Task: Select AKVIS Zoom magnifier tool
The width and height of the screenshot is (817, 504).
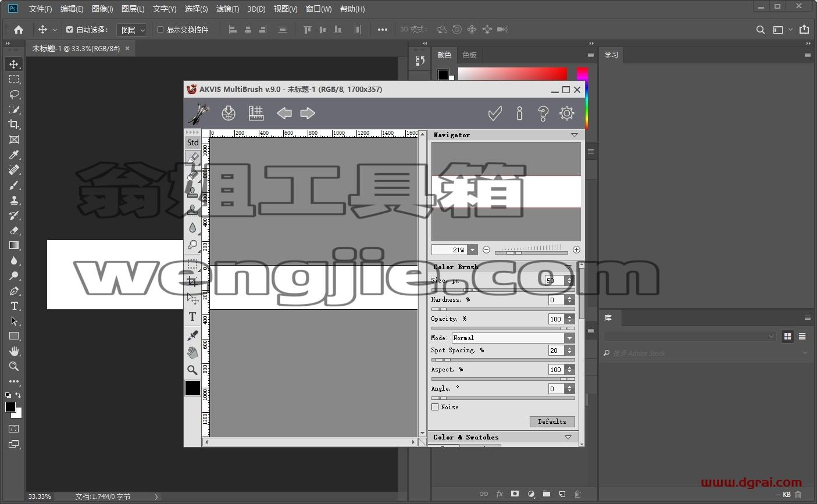Action: point(192,370)
